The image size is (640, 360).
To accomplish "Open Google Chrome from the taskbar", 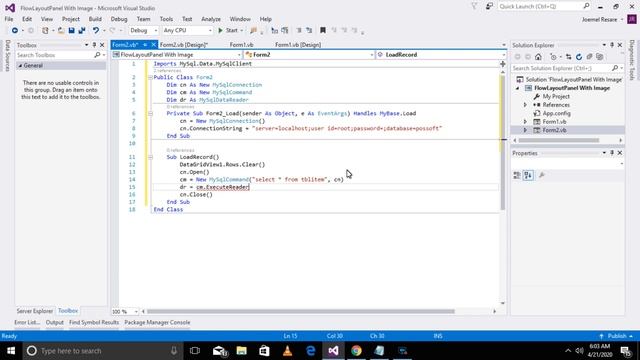I will pos(356,351).
